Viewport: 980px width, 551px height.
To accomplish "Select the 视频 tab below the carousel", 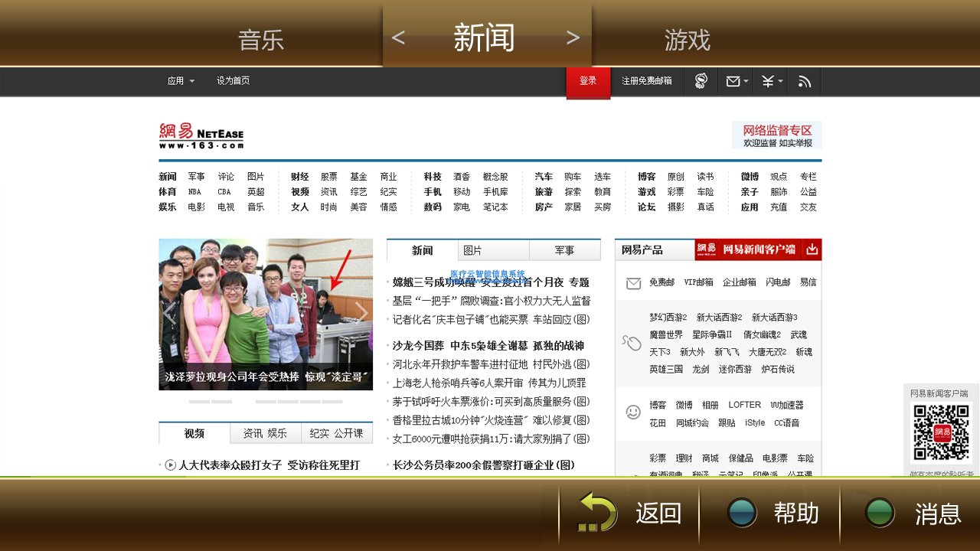I will (x=194, y=433).
